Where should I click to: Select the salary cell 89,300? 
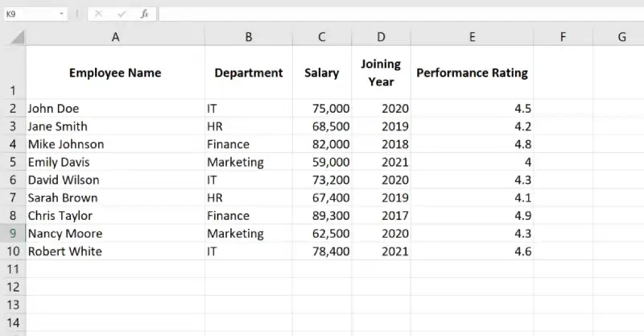pos(322,215)
